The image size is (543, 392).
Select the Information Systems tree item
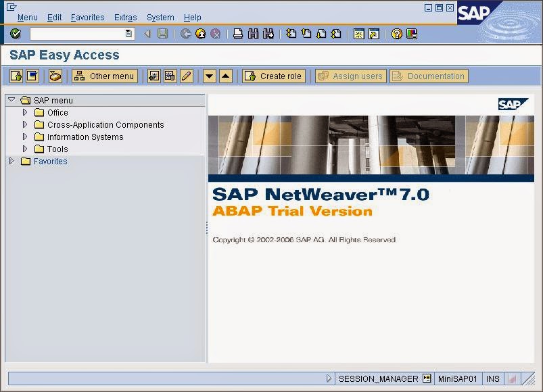[x=85, y=137]
